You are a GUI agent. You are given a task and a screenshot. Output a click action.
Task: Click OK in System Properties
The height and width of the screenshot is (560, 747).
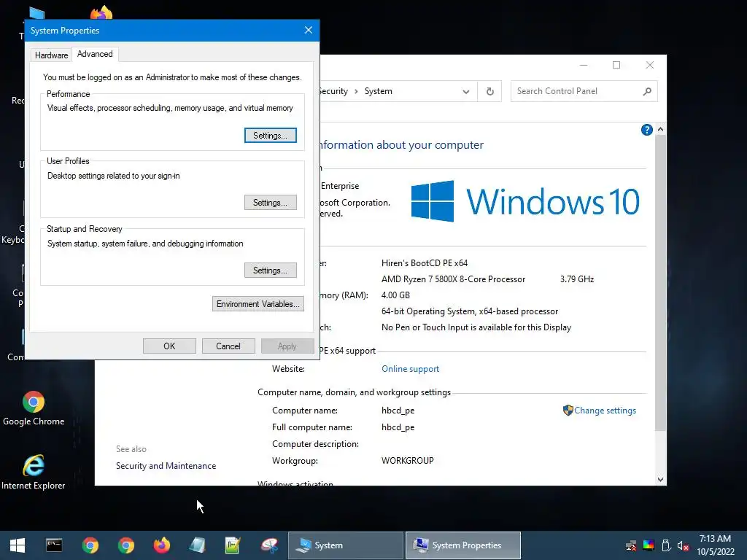tap(169, 346)
